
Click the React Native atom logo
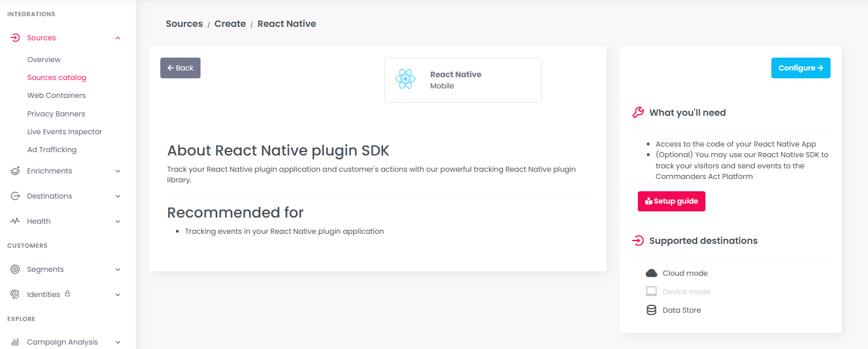click(x=405, y=79)
